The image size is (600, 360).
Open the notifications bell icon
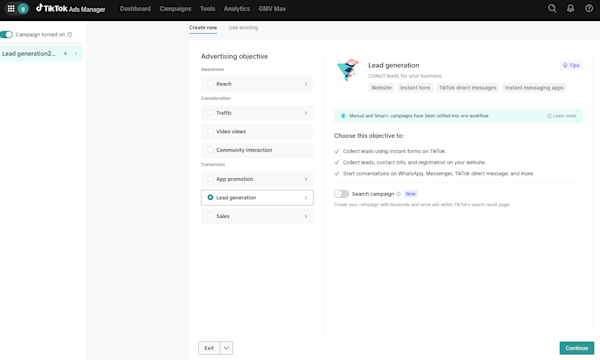click(570, 8)
